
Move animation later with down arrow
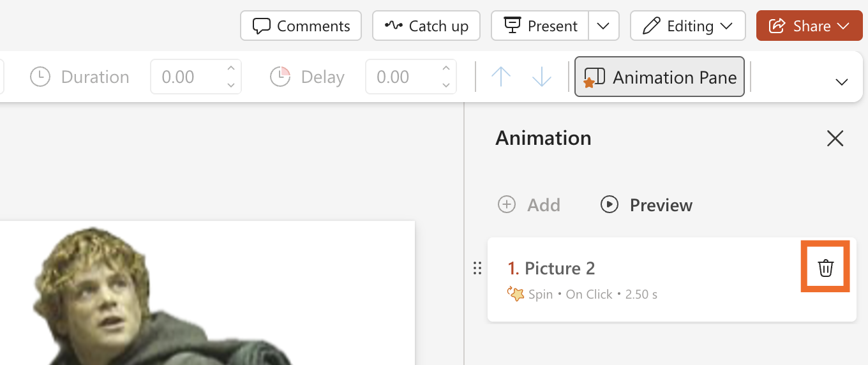(x=542, y=77)
